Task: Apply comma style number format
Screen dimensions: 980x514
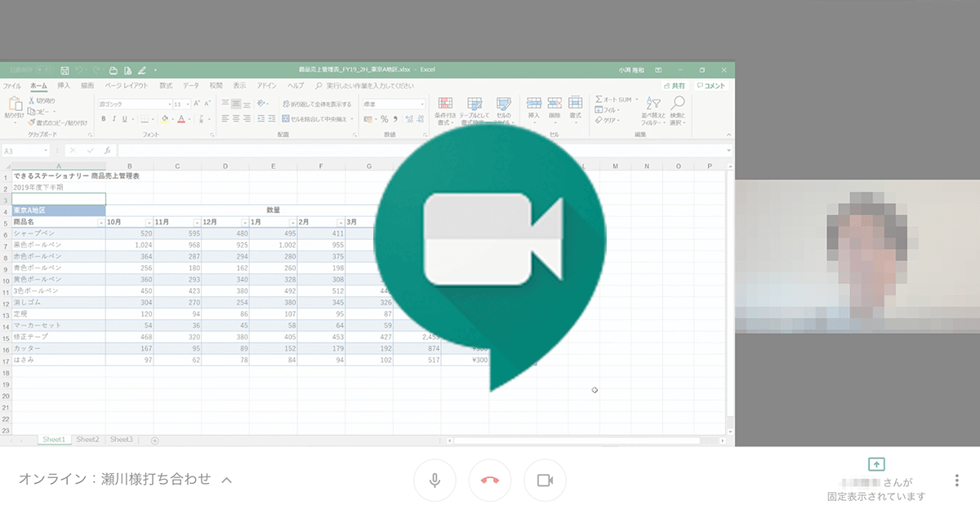Action: click(x=395, y=119)
